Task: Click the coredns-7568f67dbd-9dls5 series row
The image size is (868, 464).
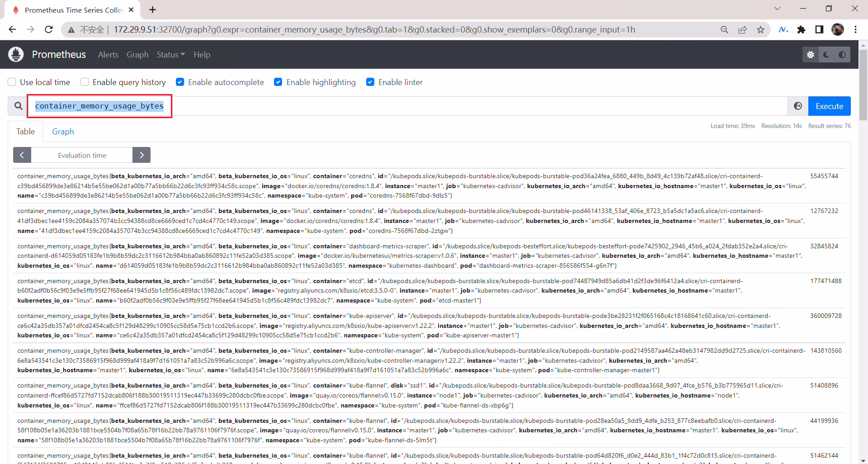Action: pos(429,186)
